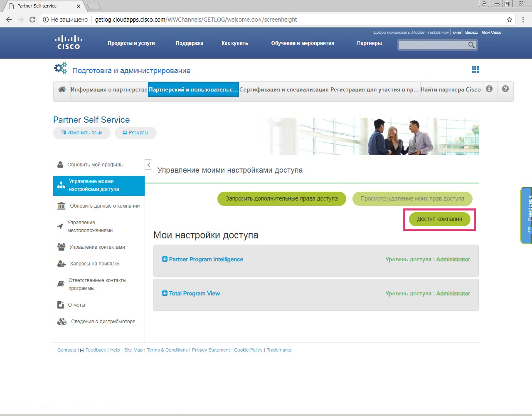The width and height of the screenshot is (532, 416).
Task: Click the Ресурсы button
Action: point(135,133)
